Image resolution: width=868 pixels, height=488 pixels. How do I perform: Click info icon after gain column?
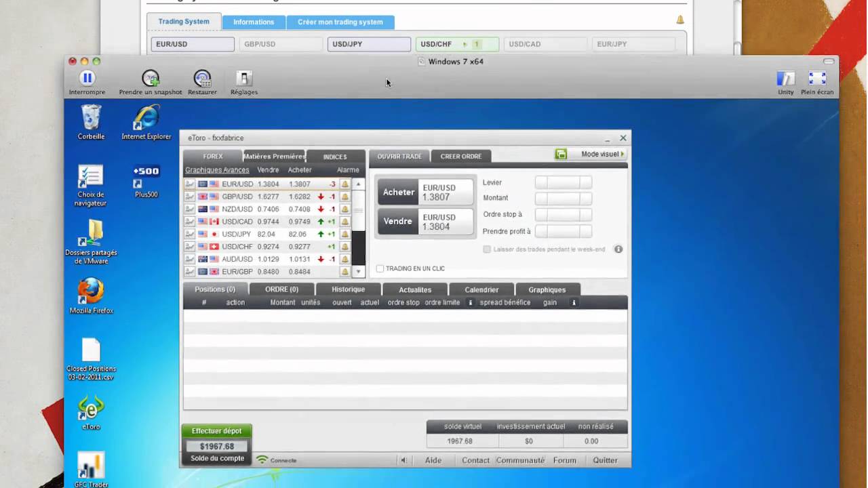[x=574, y=302]
